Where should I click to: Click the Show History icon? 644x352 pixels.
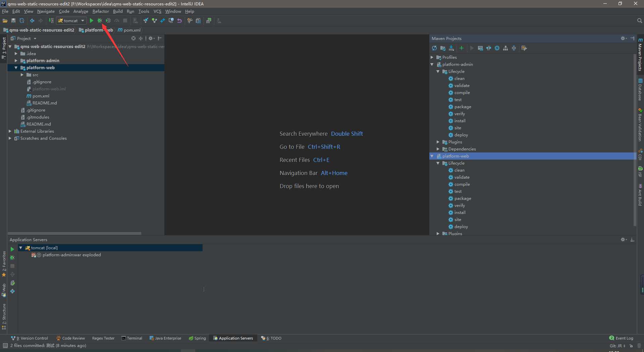(171, 20)
